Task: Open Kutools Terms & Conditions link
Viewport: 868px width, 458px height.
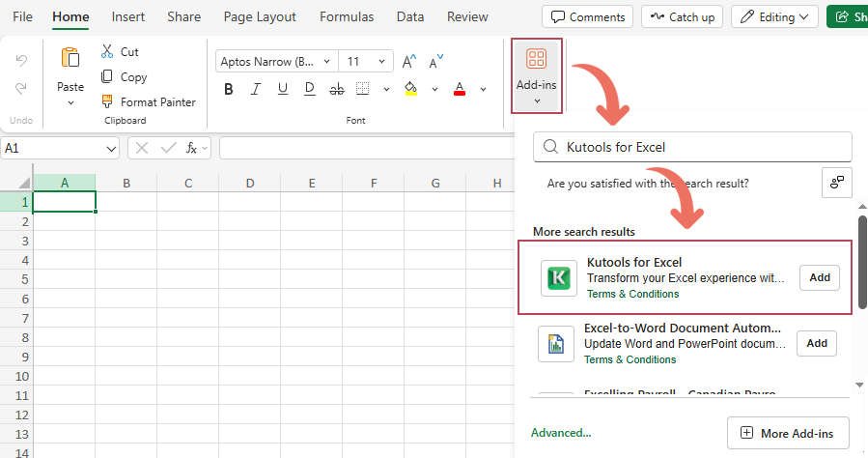Action: 632,294
